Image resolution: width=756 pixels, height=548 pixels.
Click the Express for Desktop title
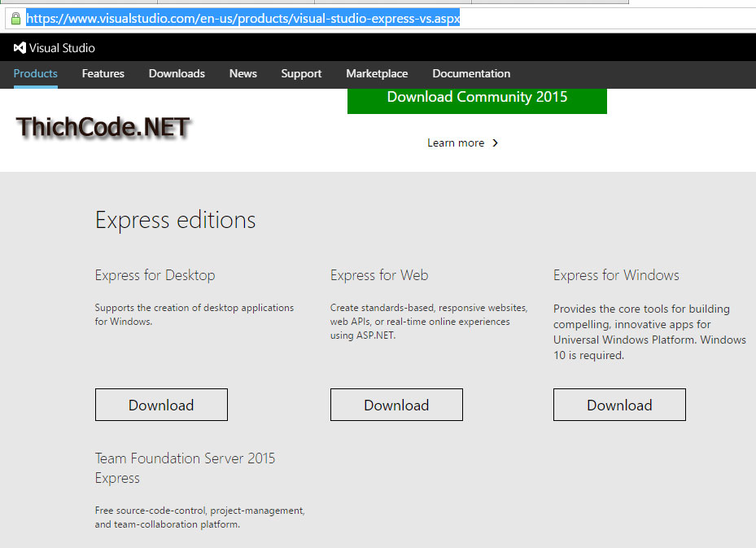coord(155,275)
